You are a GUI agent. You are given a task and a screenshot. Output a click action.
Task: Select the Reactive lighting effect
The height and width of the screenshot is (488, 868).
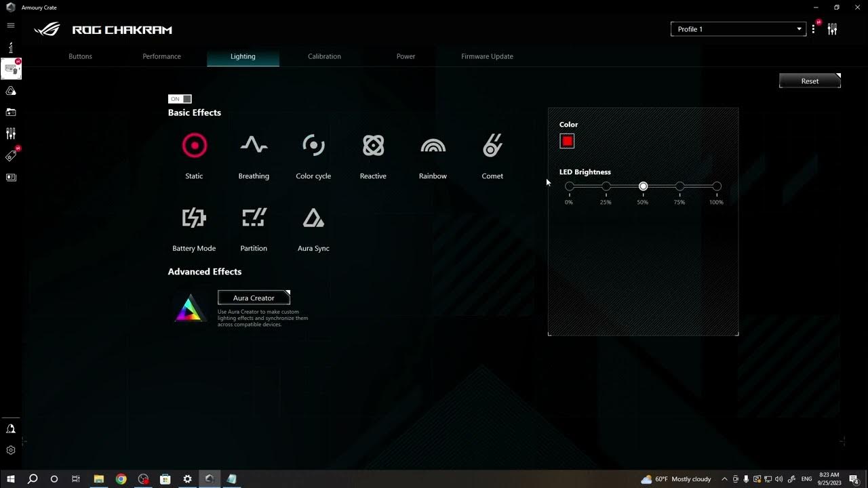point(373,146)
